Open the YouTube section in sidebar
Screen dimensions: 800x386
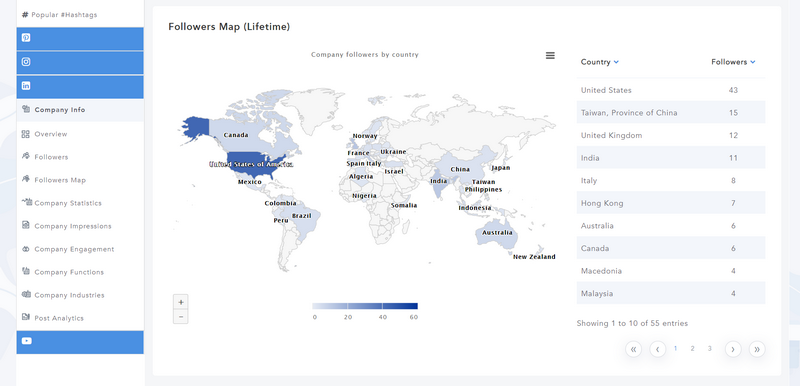coord(80,342)
